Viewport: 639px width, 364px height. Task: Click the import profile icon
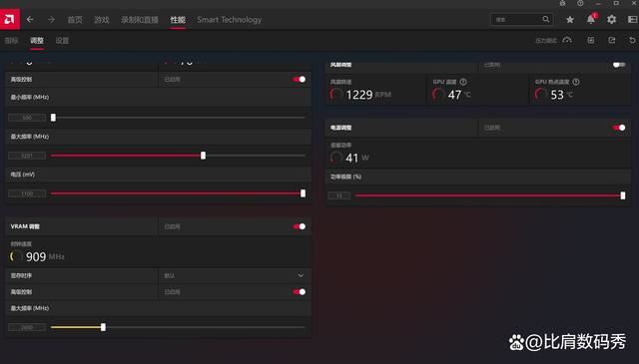pos(590,40)
